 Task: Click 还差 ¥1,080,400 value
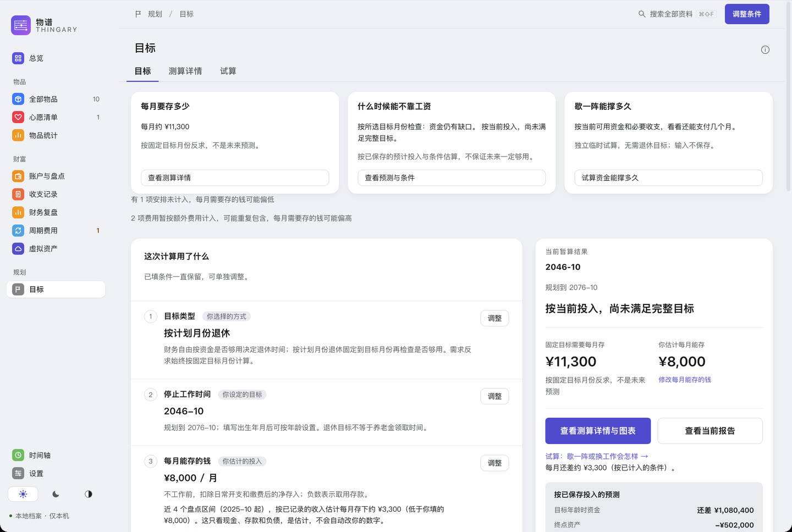[x=725, y=511]
